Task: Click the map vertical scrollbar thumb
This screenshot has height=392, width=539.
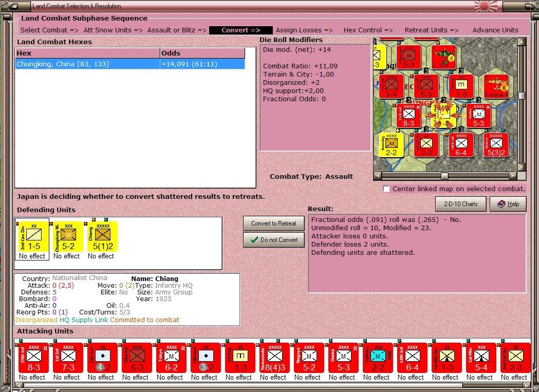Action: tap(522, 96)
